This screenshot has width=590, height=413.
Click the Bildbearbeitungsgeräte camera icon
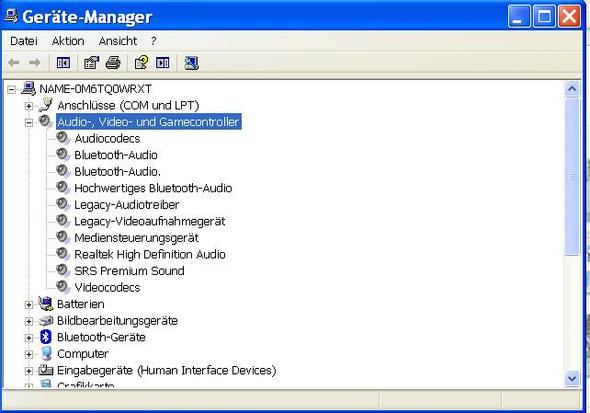pos(46,320)
